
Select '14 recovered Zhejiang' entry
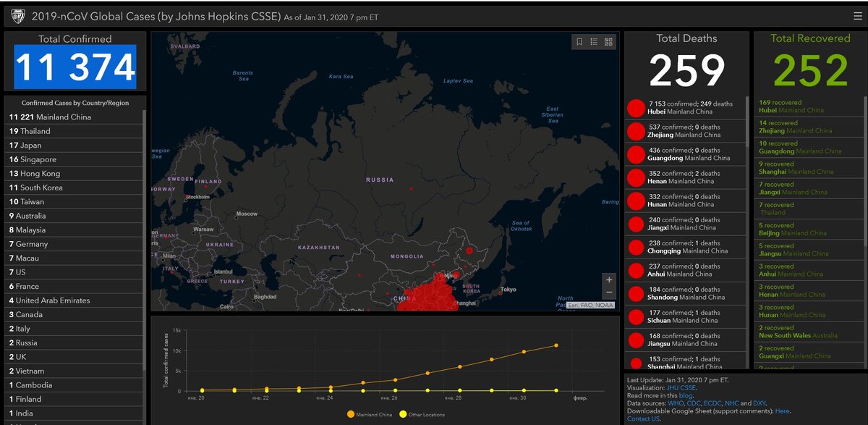point(808,127)
